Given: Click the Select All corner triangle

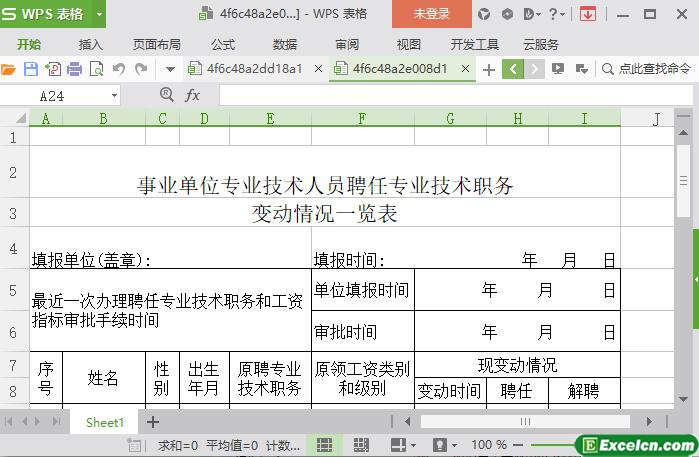Looking at the screenshot, I should click(21, 118).
